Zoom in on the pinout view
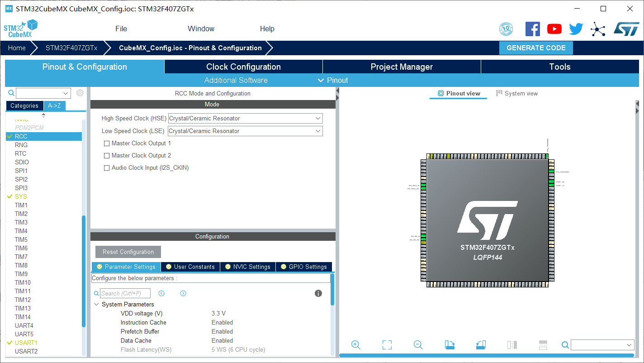Screen dimensions: 644x363 click(x=355, y=344)
